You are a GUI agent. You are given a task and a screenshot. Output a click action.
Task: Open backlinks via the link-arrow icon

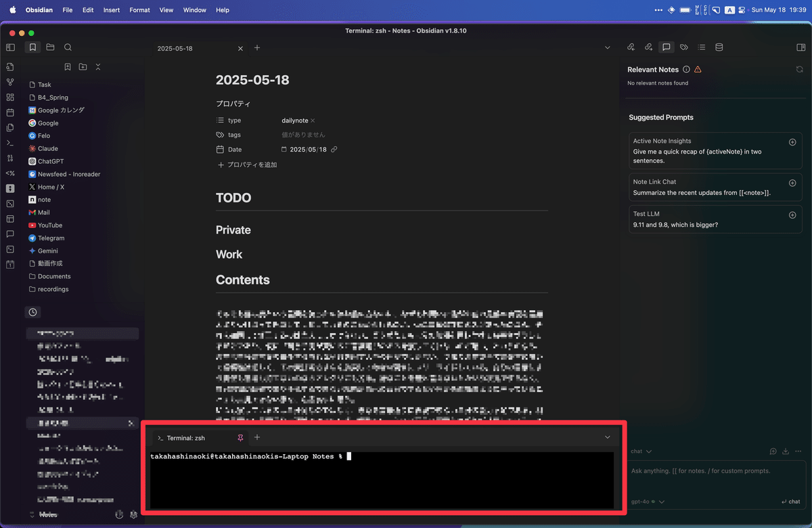tap(631, 47)
